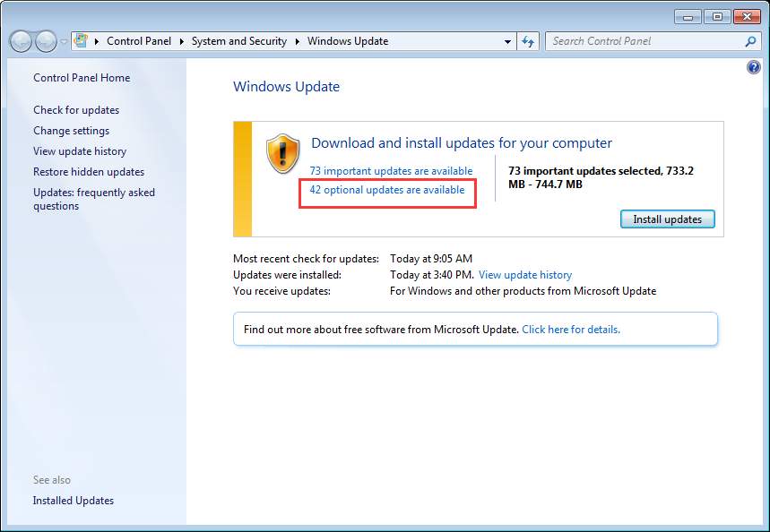Open the 42 optional updates link
The height and width of the screenshot is (532, 770).
387,190
